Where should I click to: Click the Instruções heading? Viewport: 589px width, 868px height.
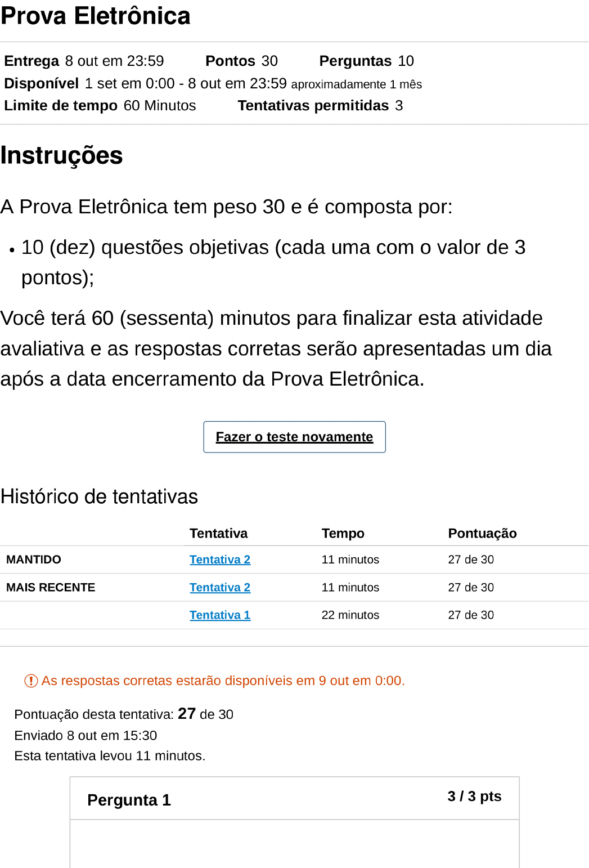click(62, 155)
